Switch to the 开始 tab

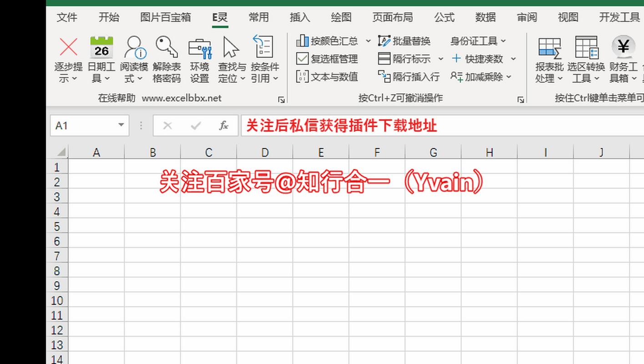[x=109, y=17]
